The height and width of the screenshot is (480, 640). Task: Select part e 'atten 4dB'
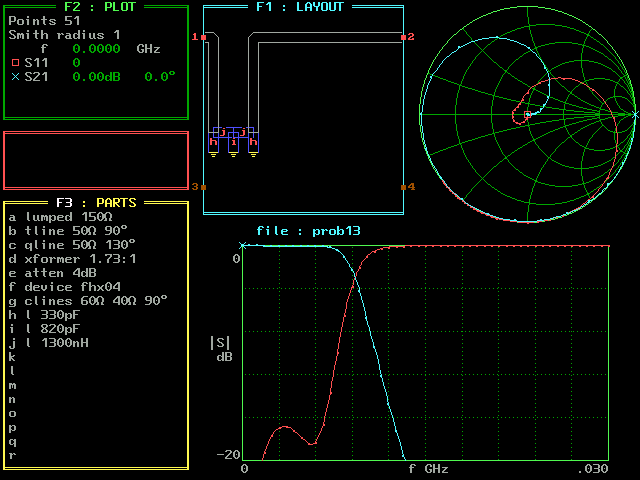click(x=53, y=273)
